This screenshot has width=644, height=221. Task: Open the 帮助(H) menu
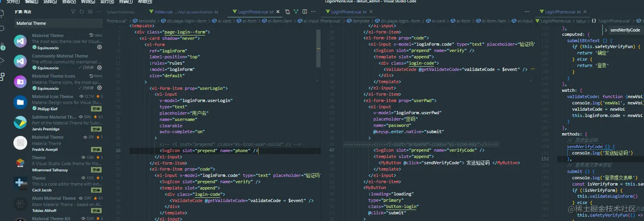144,2
